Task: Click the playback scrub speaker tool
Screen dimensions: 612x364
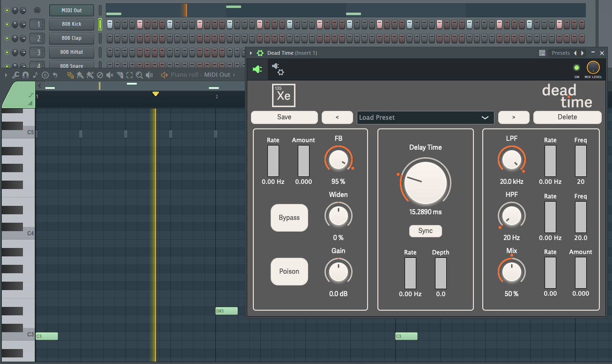Action: [x=149, y=75]
